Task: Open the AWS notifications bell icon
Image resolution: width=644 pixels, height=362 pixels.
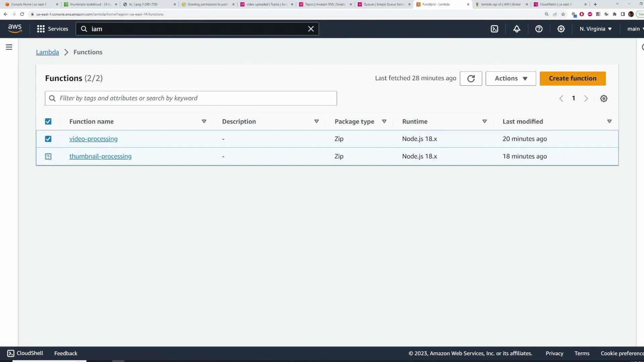Action: (x=517, y=29)
